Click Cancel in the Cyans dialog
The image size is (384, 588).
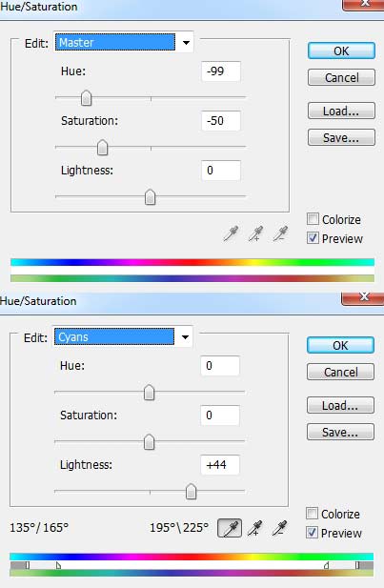[x=340, y=372]
